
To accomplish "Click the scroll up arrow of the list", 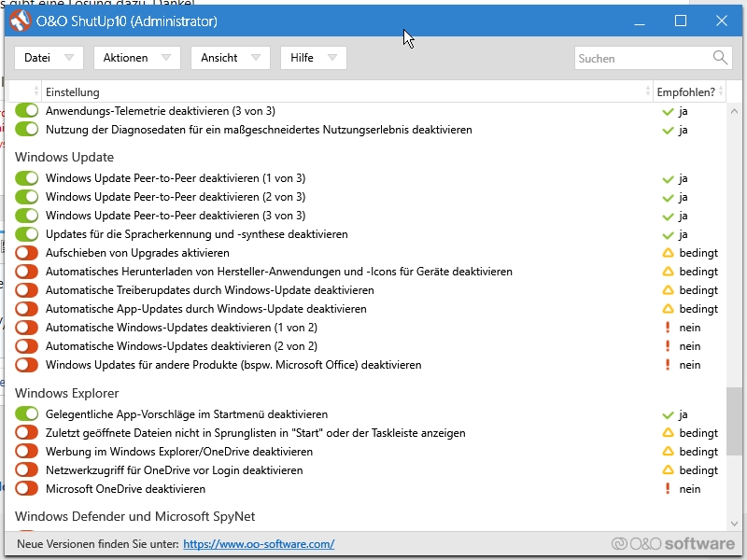I will pyautogui.click(x=734, y=111).
